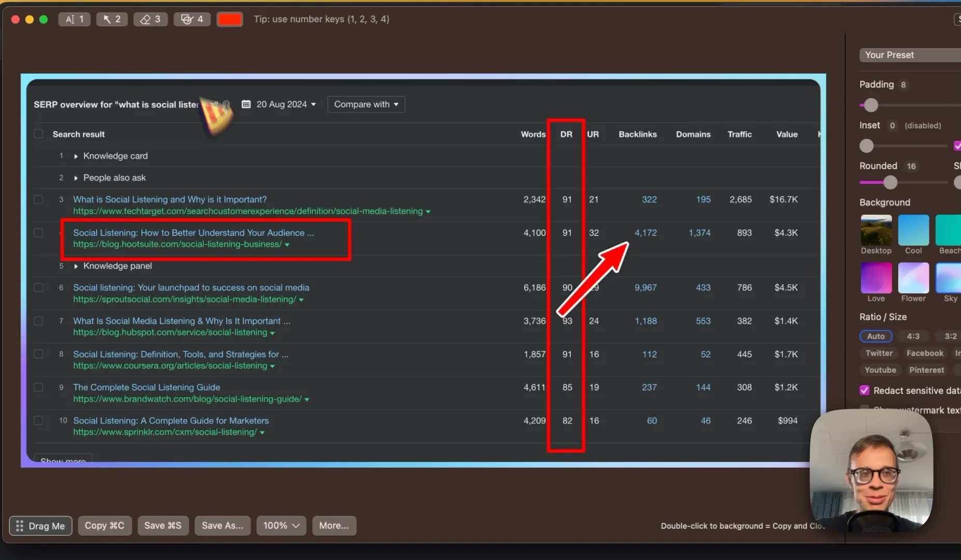
Task: Choose the Flower background thumbnail
Action: pos(913,277)
